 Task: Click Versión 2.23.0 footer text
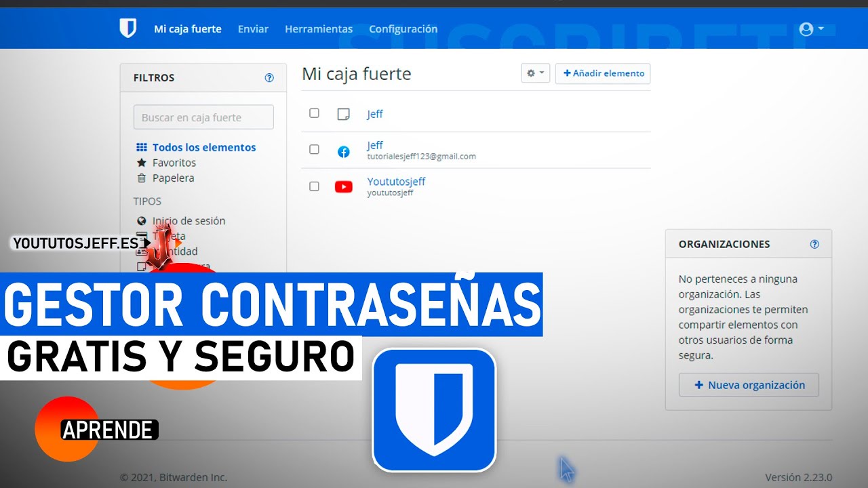tap(799, 477)
